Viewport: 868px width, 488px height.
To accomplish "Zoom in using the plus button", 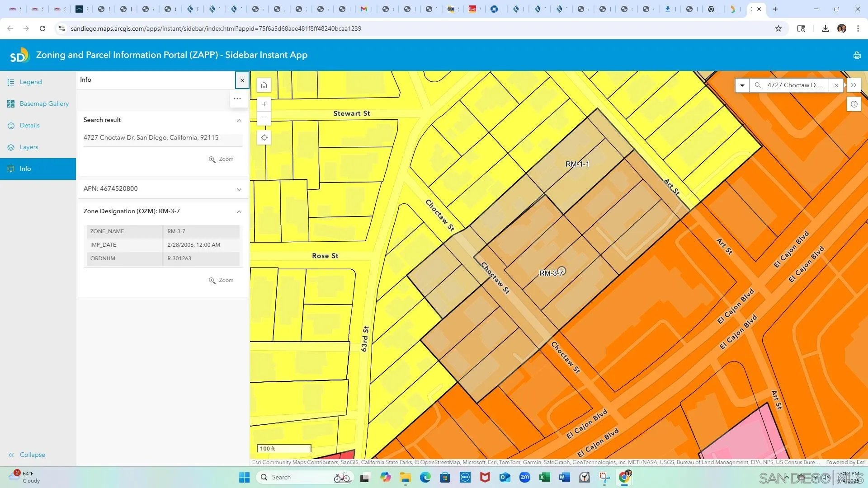I will [x=264, y=104].
